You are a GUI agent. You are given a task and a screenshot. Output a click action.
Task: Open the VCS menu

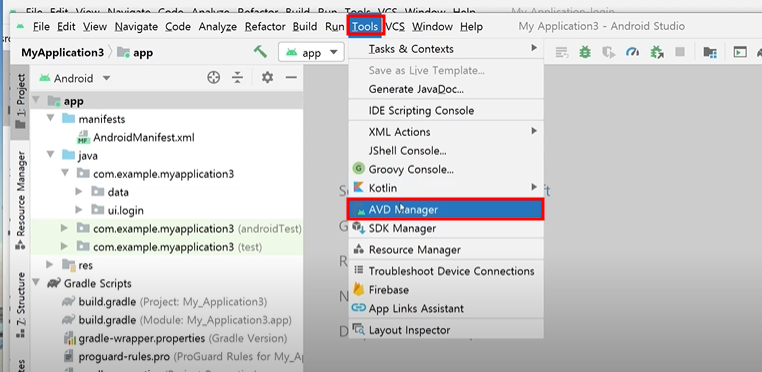(x=395, y=27)
